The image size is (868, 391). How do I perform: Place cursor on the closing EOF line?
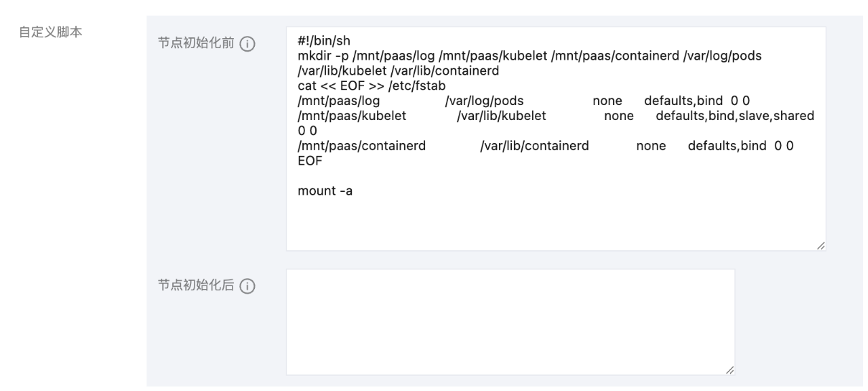pyautogui.click(x=309, y=161)
